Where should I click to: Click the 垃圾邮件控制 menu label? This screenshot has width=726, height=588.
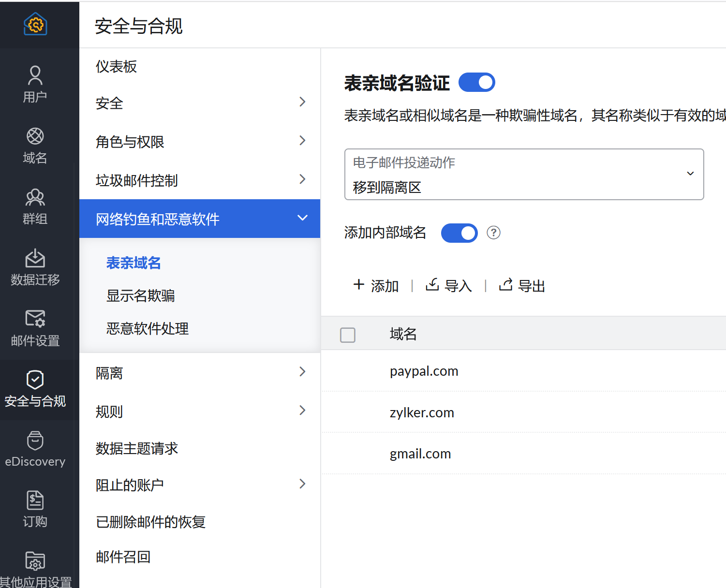(137, 180)
